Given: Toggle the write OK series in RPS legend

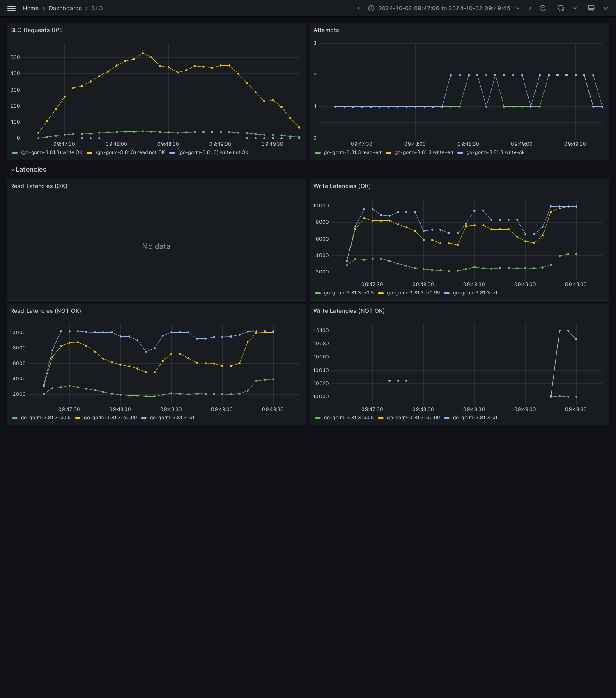Looking at the screenshot, I should tap(51, 152).
